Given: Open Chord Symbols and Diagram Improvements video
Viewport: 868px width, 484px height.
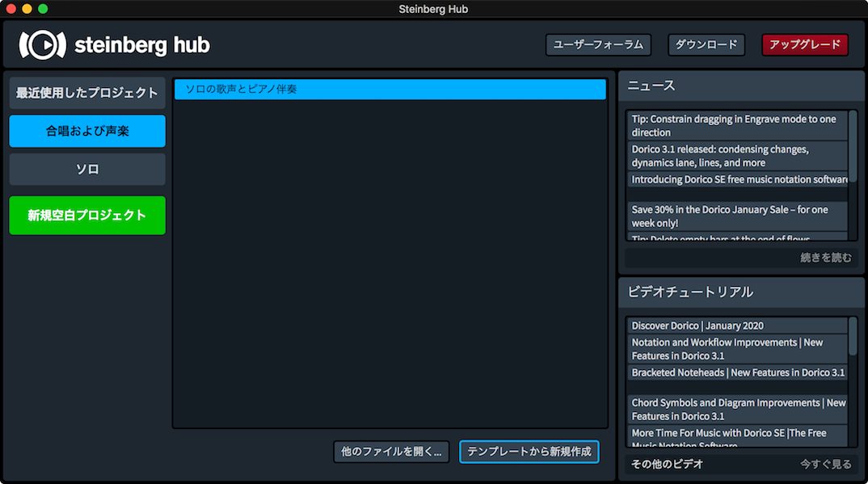Looking at the screenshot, I should 737,410.
